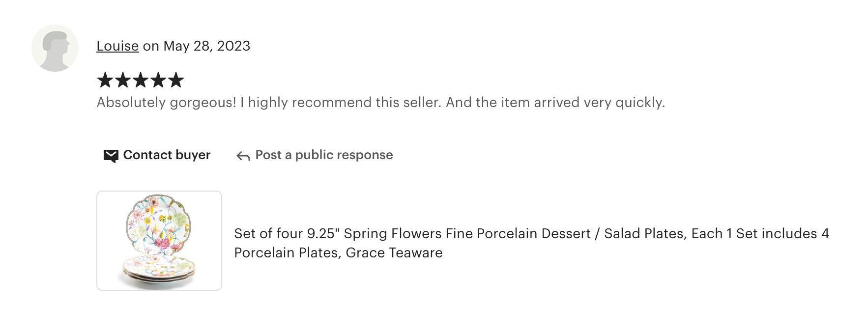Image resolution: width=868 pixels, height=334 pixels.
Task: Click the third rating star
Action: click(141, 80)
